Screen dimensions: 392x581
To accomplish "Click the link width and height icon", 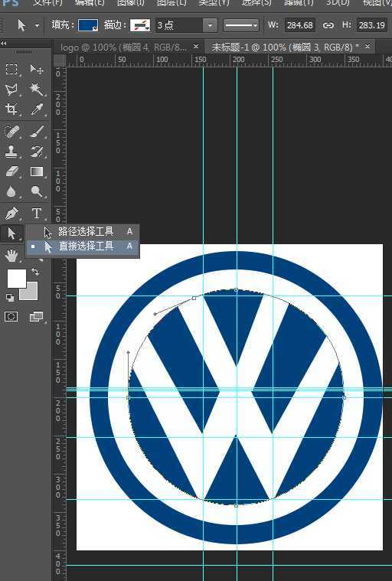I will (x=328, y=25).
